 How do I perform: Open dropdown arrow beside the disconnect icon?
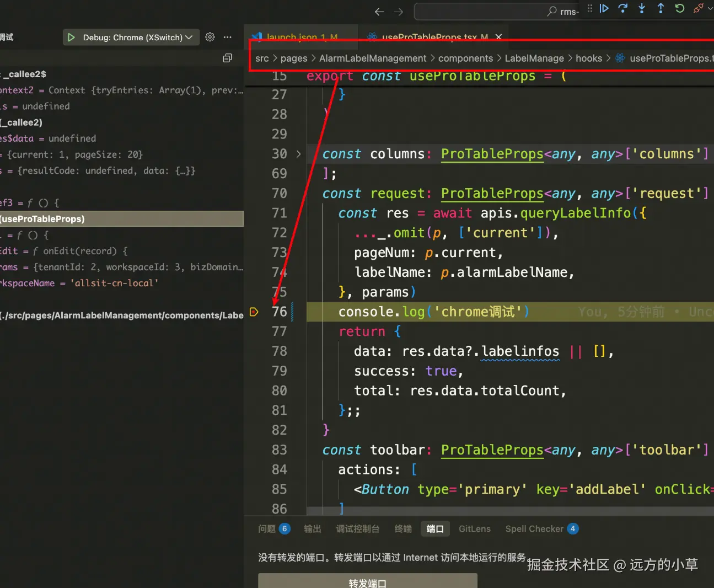[710, 8]
